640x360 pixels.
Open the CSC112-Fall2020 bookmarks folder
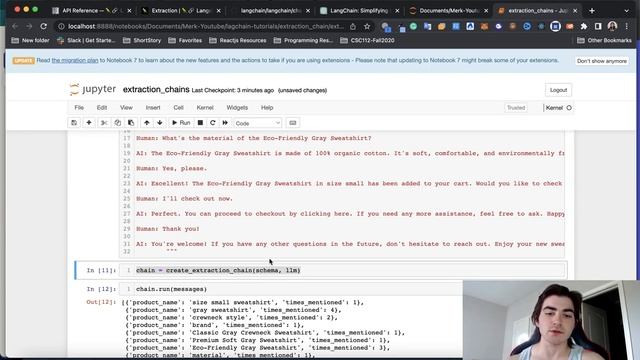(367, 40)
